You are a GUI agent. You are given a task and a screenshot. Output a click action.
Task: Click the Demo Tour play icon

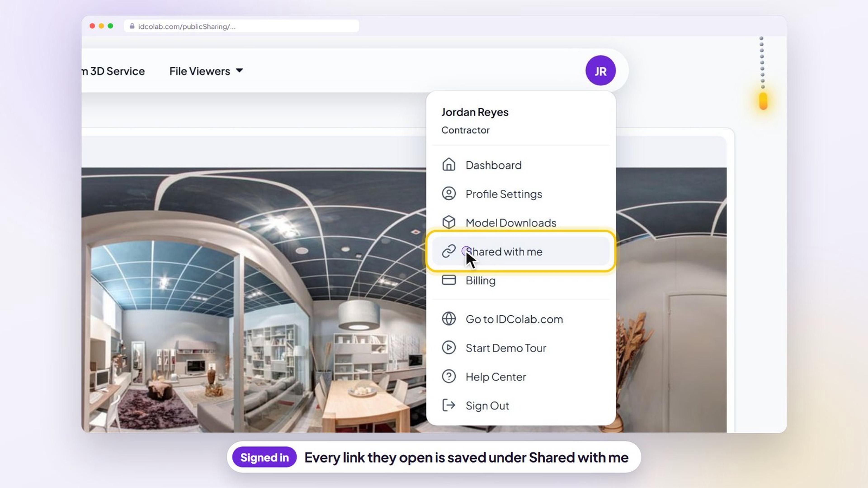pyautogui.click(x=448, y=347)
